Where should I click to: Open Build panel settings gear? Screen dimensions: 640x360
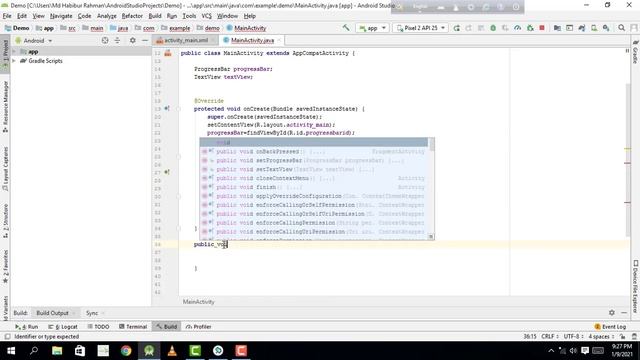(611, 313)
